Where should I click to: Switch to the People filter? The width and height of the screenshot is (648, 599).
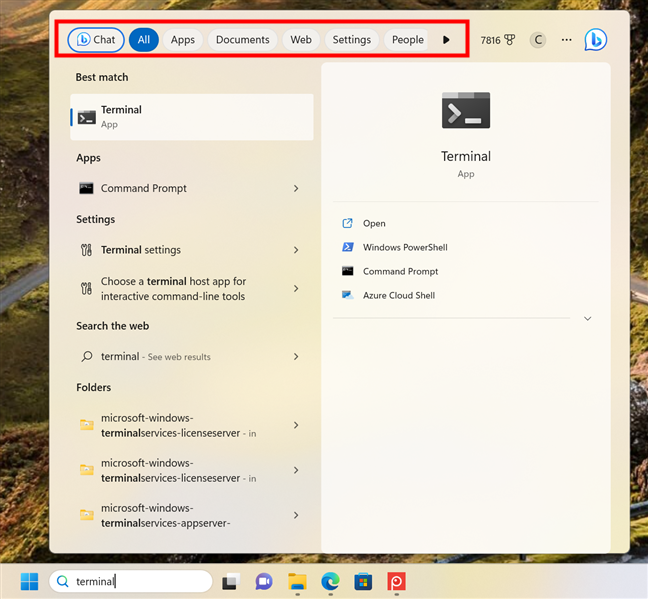[x=407, y=40]
